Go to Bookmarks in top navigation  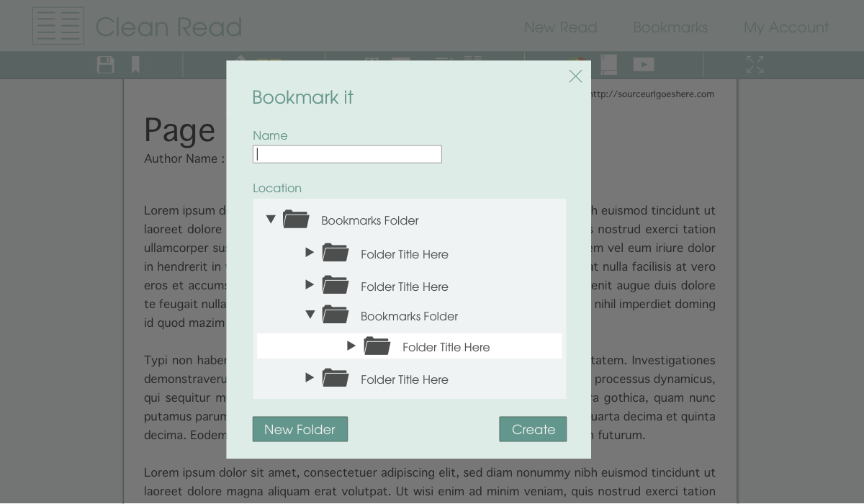click(670, 27)
